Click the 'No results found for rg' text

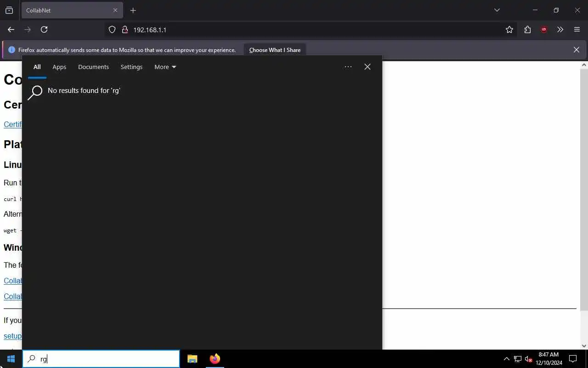coord(84,91)
